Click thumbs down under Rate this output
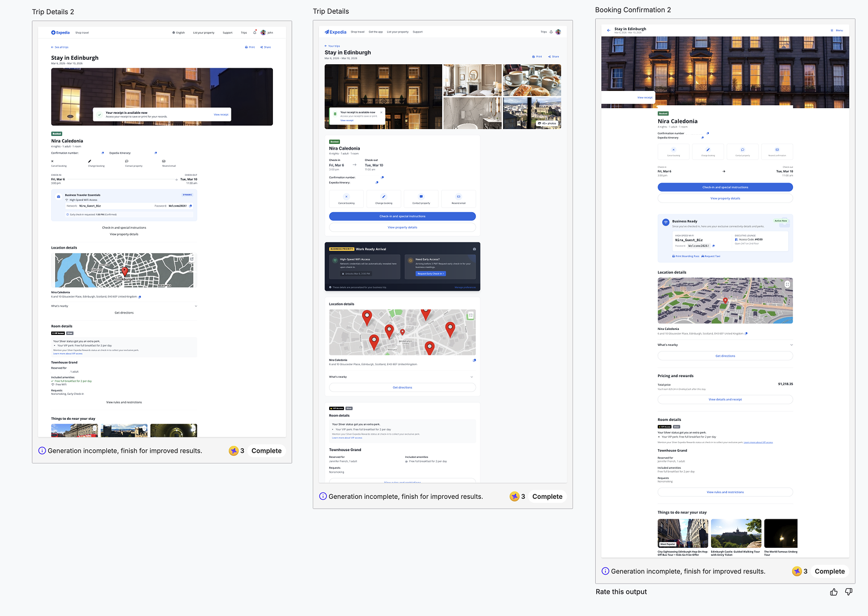Viewport: 868px width, 616px height. tap(849, 592)
